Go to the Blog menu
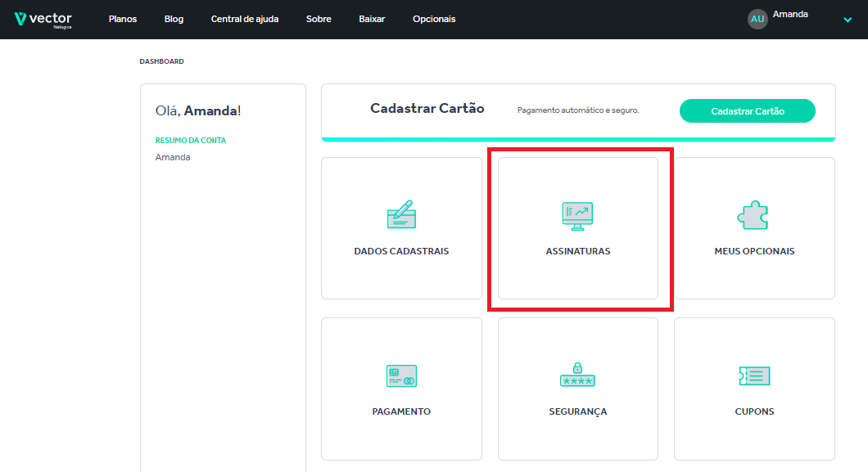The image size is (868, 472). click(174, 19)
